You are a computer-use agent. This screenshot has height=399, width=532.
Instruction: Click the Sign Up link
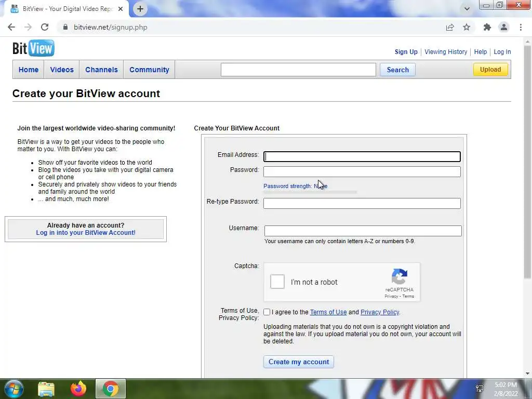(x=406, y=52)
